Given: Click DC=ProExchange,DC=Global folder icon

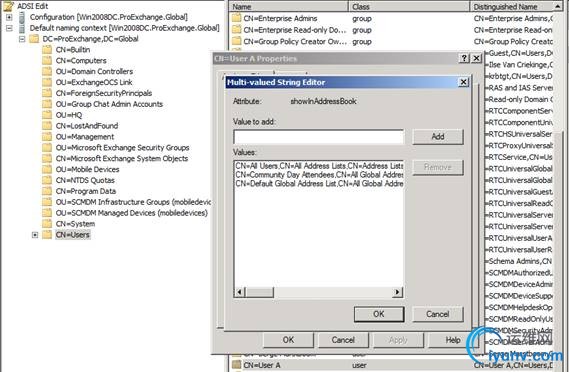Looking at the screenshot, I should [x=34, y=39].
